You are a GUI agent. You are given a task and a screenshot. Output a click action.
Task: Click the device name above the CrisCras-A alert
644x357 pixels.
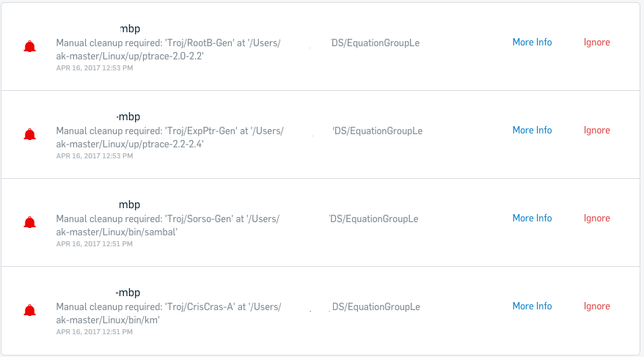[x=128, y=292]
